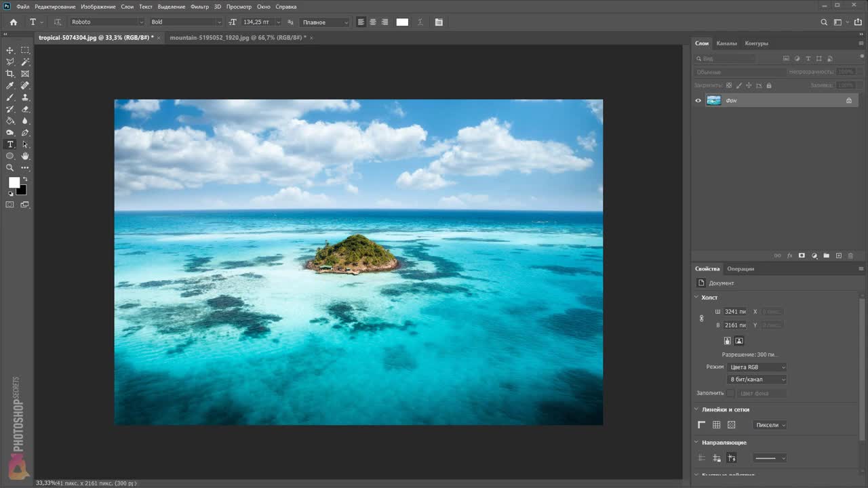
Task: Click the create new layer button
Action: (x=838, y=256)
